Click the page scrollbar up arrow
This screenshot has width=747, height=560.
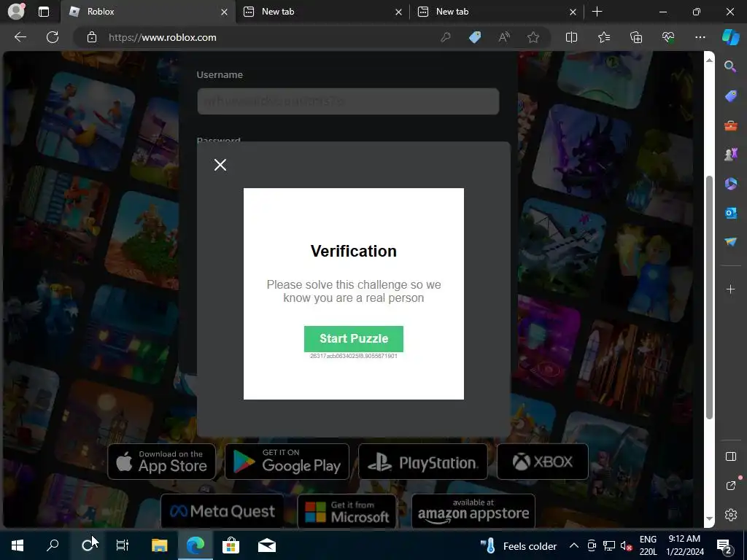click(x=709, y=60)
